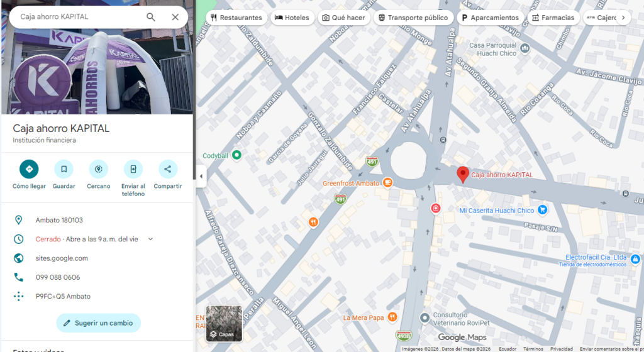The image size is (644, 352).
Task: Show more filter chips with right arrow
Action: pyautogui.click(x=623, y=18)
